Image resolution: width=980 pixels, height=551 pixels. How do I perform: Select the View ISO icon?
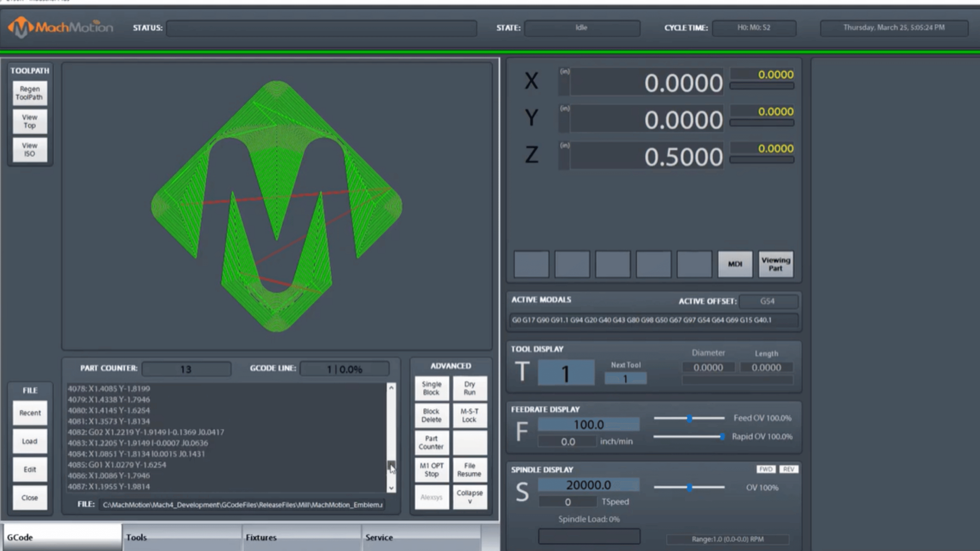pos(29,149)
